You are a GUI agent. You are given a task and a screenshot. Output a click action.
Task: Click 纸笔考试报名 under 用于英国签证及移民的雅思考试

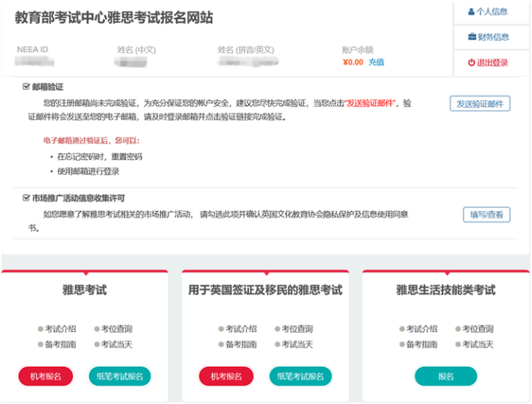point(300,376)
